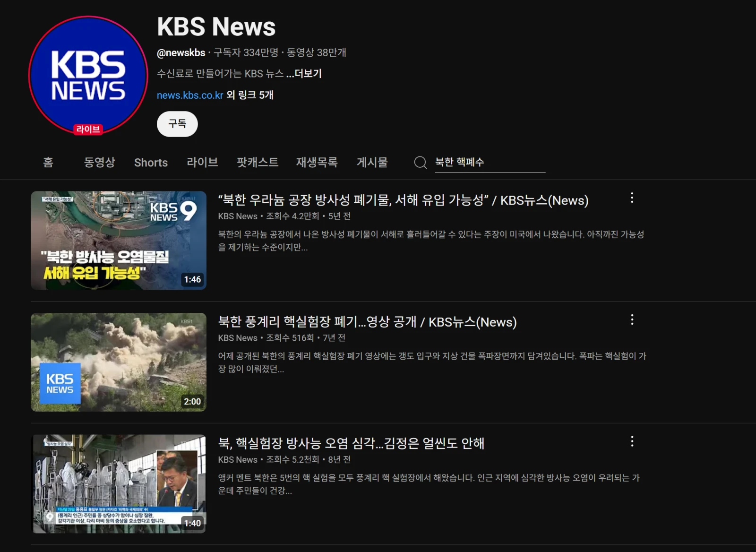Screen dimensions: 756x552
Task: Click the red 라이브 badge under avatar
Action: (x=88, y=129)
